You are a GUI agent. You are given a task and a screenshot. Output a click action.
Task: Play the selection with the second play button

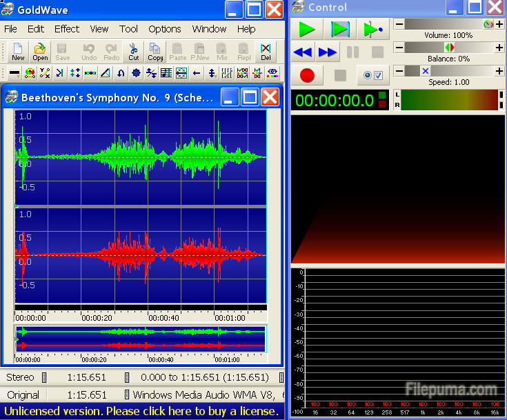point(340,29)
